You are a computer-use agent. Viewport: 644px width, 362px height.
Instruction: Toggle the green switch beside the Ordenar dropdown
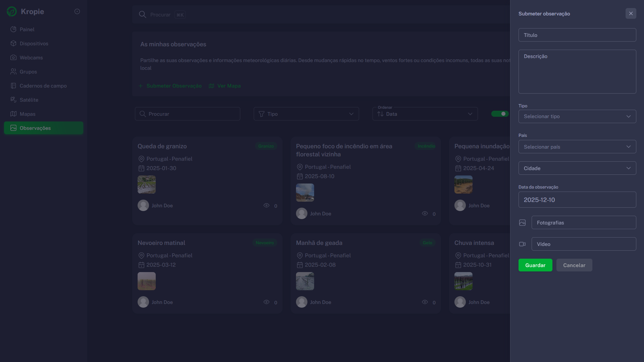point(500,114)
